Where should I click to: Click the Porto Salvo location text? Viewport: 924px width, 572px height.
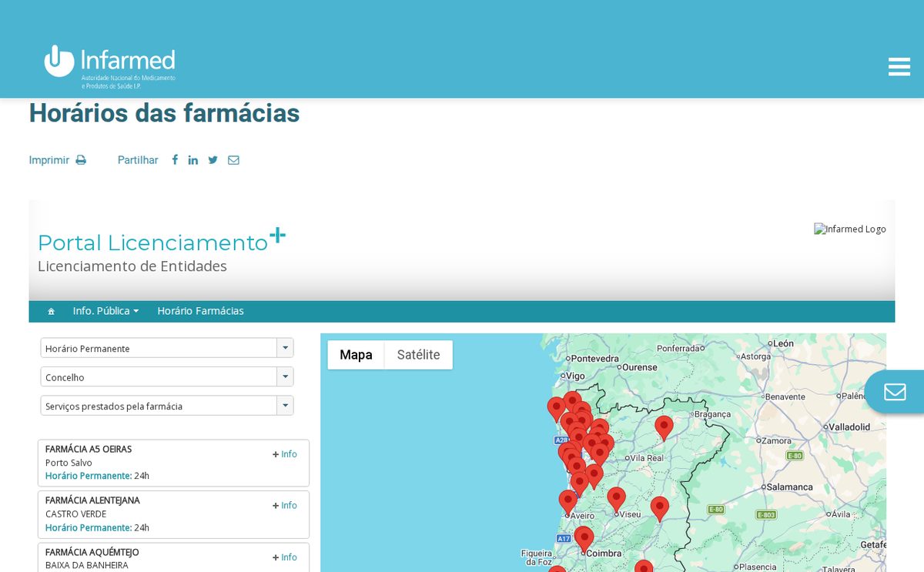pos(69,463)
